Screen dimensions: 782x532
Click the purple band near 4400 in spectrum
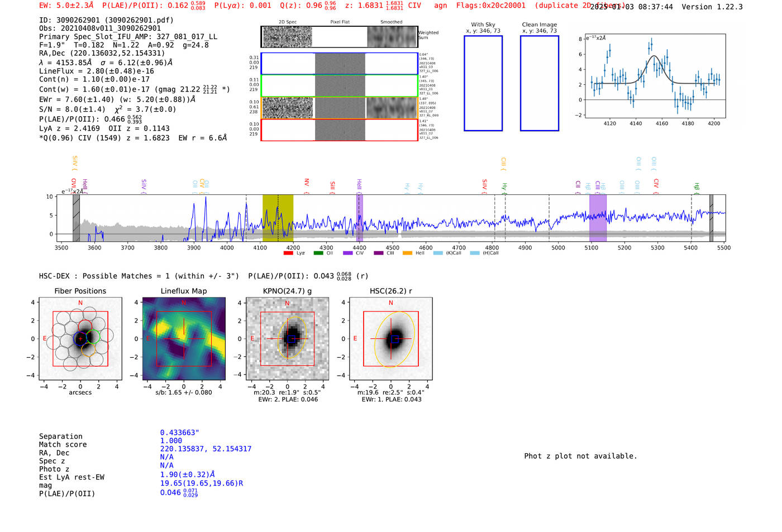pos(359,218)
